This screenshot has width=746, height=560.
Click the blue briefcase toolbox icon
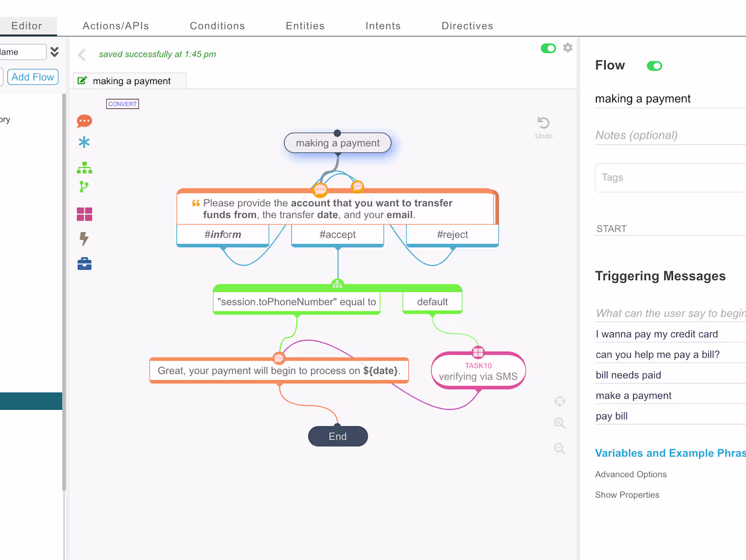pos(85,264)
